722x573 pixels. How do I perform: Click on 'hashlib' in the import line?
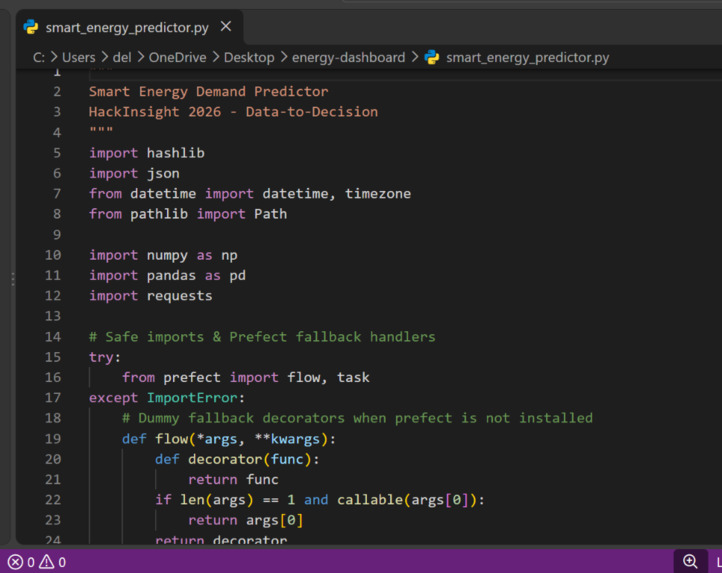(175, 153)
